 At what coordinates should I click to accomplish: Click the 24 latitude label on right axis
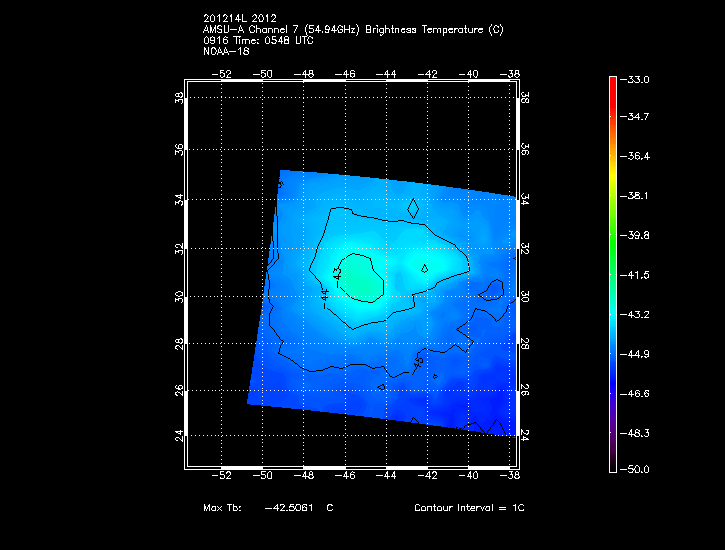[x=524, y=435]
